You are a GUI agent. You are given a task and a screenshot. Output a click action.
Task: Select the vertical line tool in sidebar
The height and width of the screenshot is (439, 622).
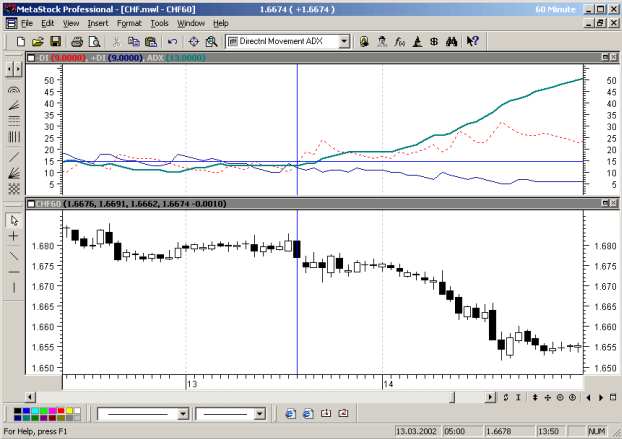point(14,288)
